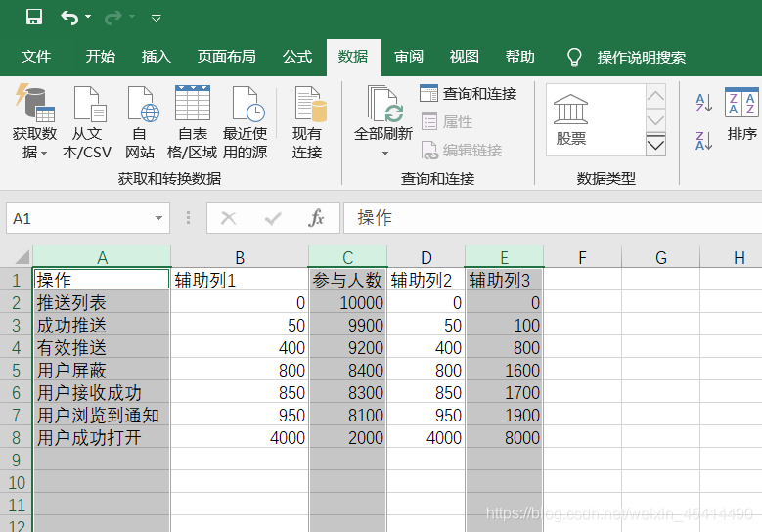Click cell 用户屏蔽
This screenshot has width=762, height=532.
pyautogui.click(x=102, y=371)
